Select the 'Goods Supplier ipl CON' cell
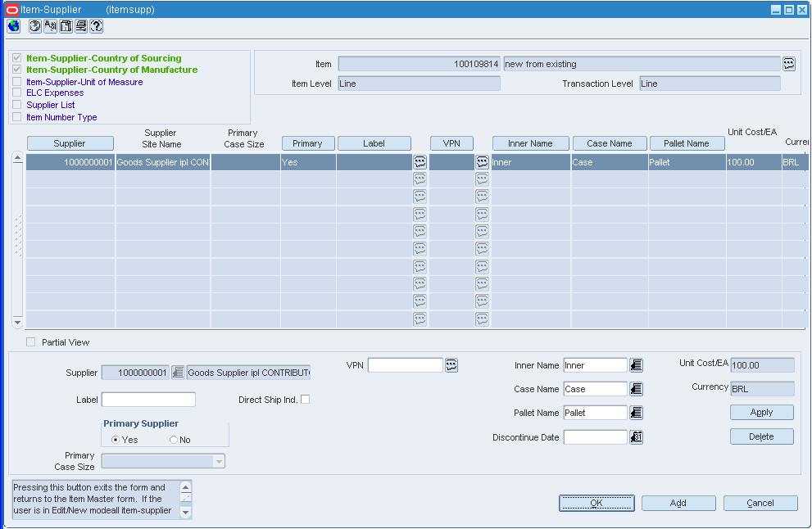 tap(163, 162)
